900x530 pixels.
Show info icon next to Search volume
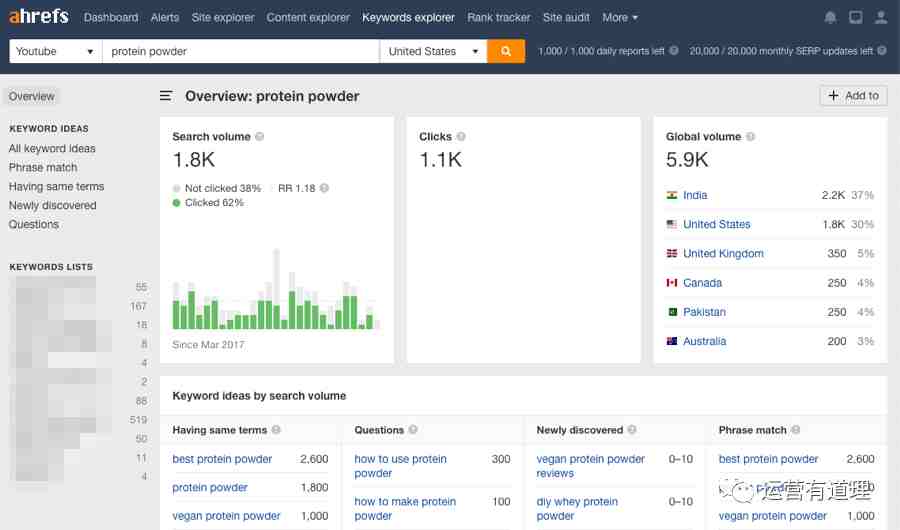pyautogui.click(x=259, y=137)
